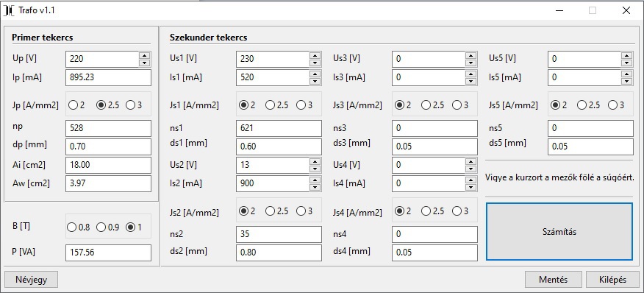Screen dimensions: 644x293
Task: Click the Aw [cm2] field
Action: tap(108, 183)
